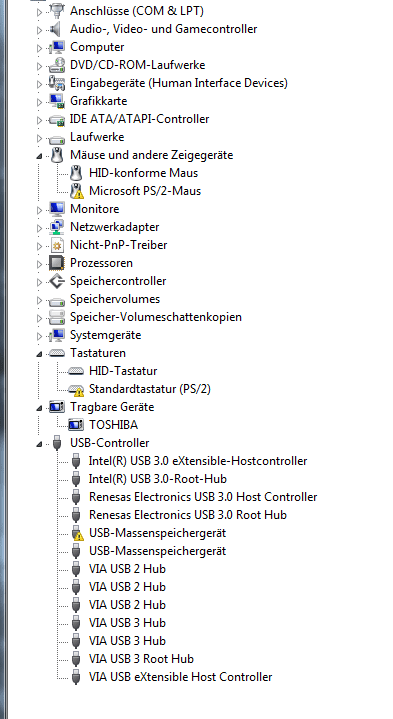Expand the Nicht-PnP-Treiber arrow

pyautogui.click(x=39, y=246)
